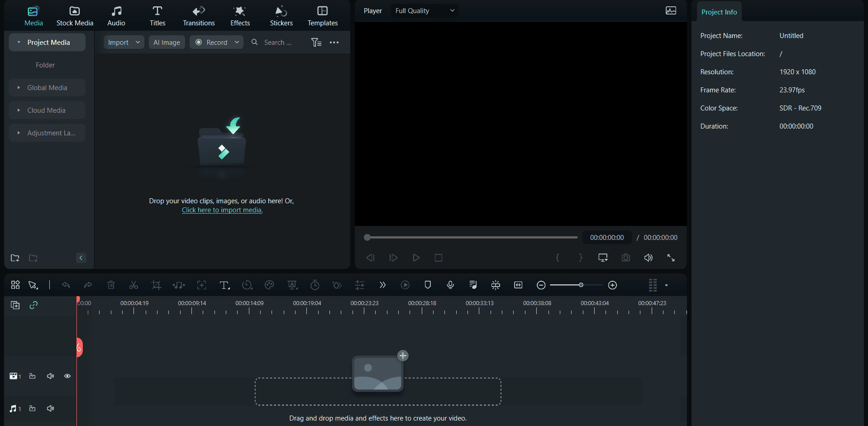Switch to the Stock Media tab
This screenshot has height=426, width=868.
coord(75,15)
